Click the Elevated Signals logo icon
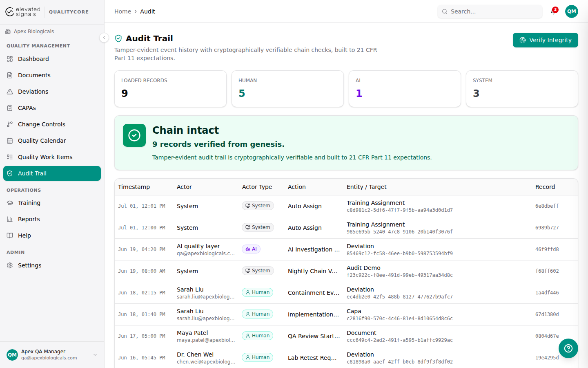 click(9, 12)
